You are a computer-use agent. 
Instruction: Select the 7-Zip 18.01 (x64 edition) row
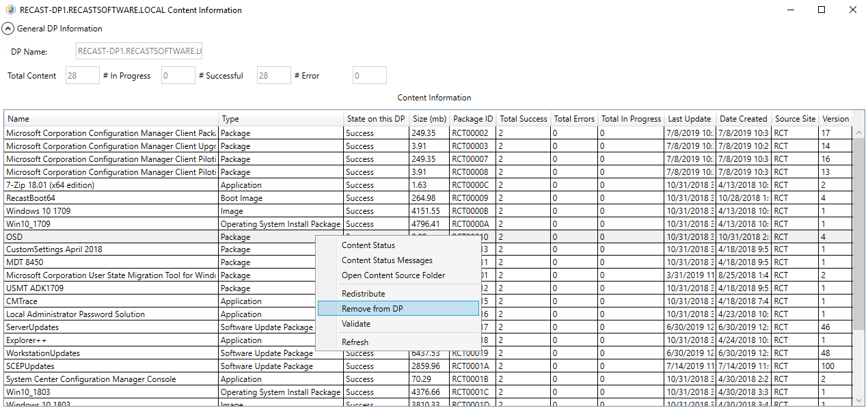[429, 185]
